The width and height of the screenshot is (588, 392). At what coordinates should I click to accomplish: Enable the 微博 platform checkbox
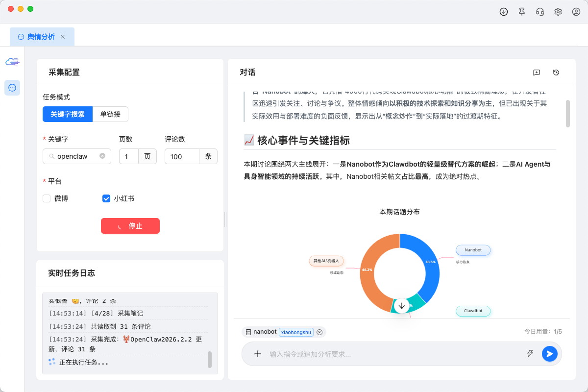coord(47,198)
